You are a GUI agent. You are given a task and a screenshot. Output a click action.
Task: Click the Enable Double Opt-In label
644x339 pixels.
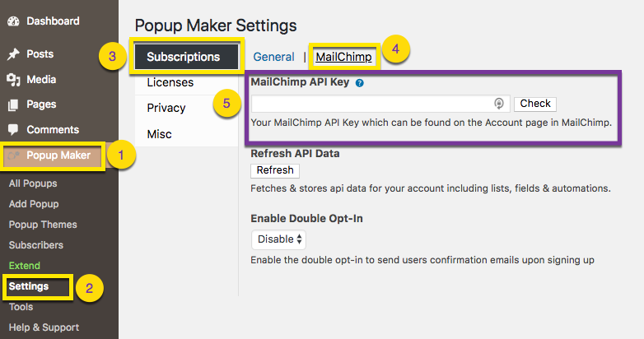(x=306, y=218)
